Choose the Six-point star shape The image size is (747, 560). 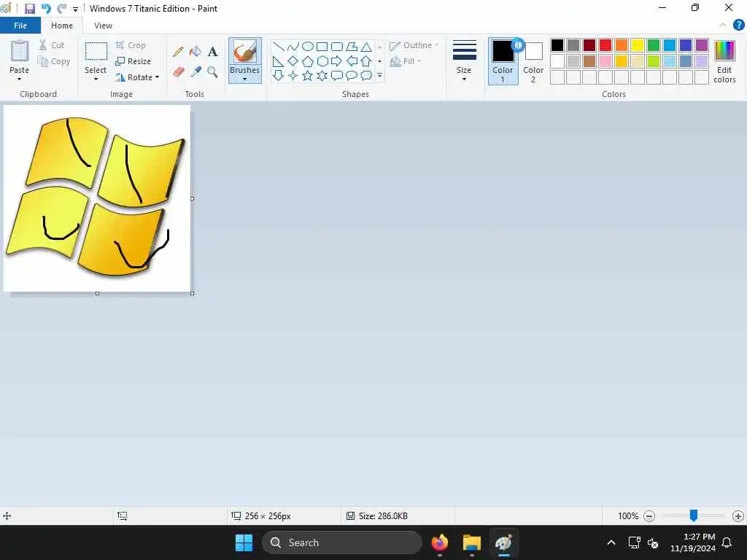[x=322, y=76]
